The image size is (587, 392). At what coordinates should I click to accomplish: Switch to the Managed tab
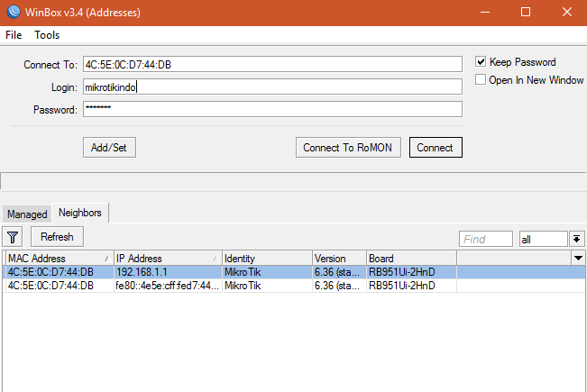click(x=27, y=214)
